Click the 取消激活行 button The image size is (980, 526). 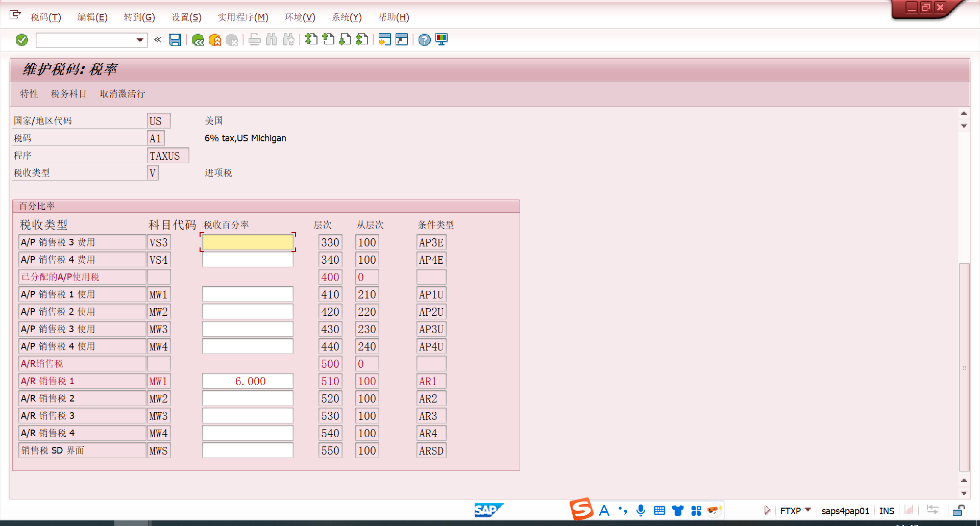tap(122, 94)
